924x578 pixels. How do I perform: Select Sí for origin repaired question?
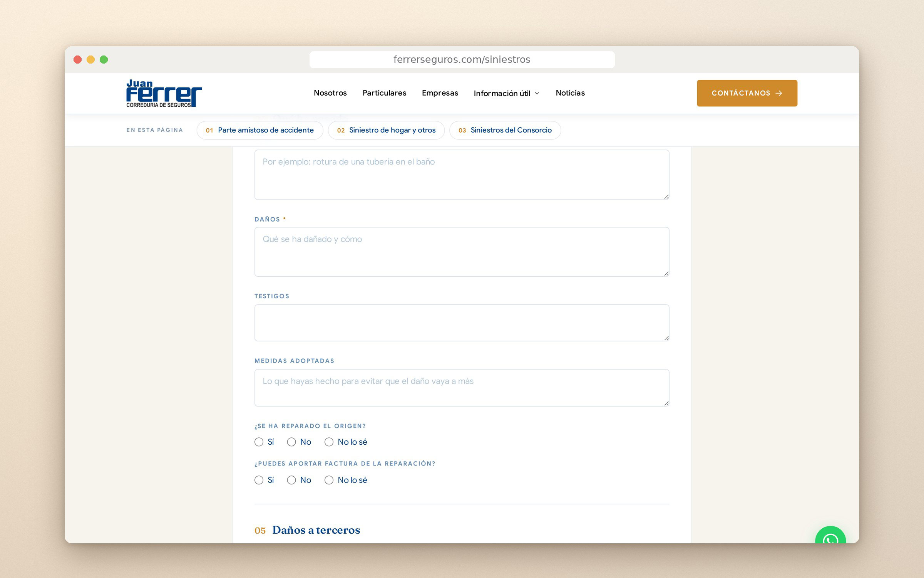point(259,442)
